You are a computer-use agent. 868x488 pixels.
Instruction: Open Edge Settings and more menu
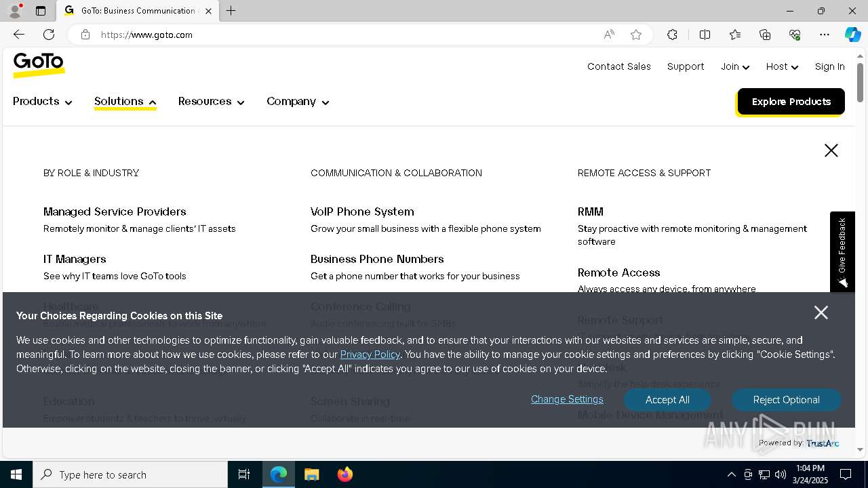[x=825, y=35]
